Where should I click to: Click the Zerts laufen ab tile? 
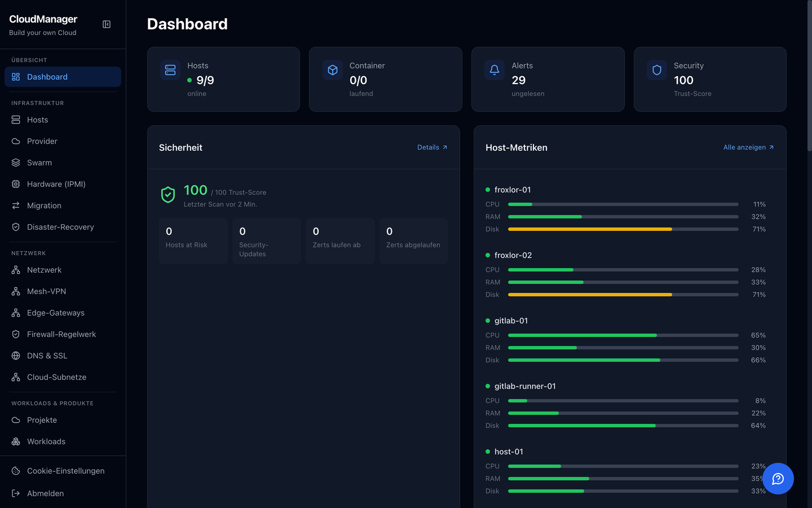[x=340, y=241]
